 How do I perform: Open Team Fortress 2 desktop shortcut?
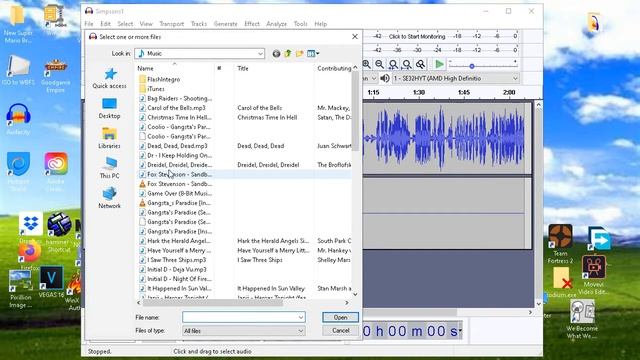[x=560, y=243]
